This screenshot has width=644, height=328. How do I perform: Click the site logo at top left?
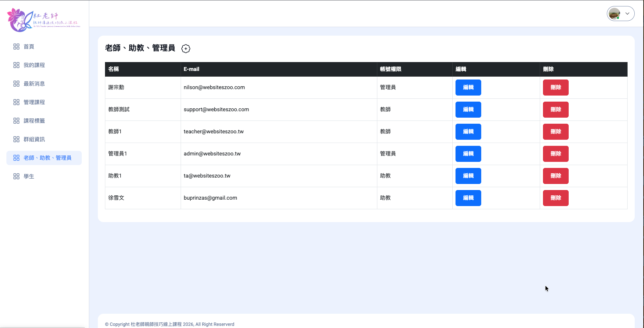click(x=44, y=20)
